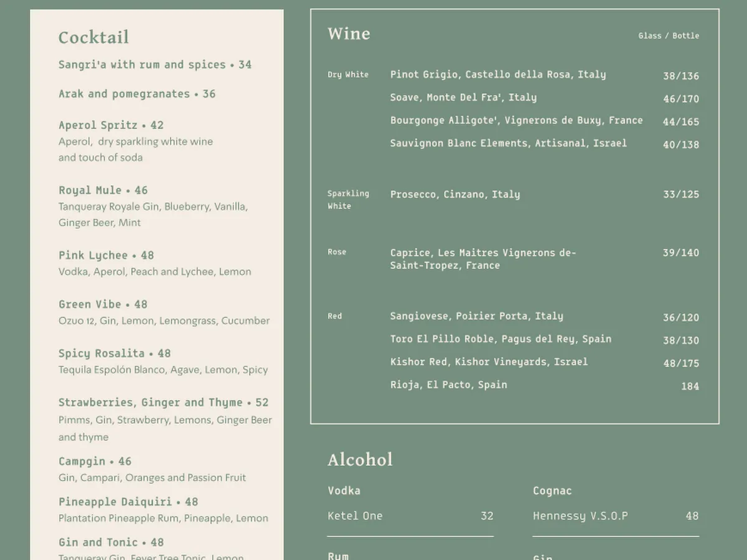
Task: Click the Soave wine price 46/170
Action: [680, 99]
